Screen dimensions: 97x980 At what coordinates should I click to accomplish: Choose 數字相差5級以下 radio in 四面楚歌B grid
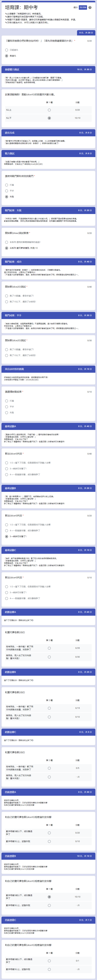click(x=49, y=897)
